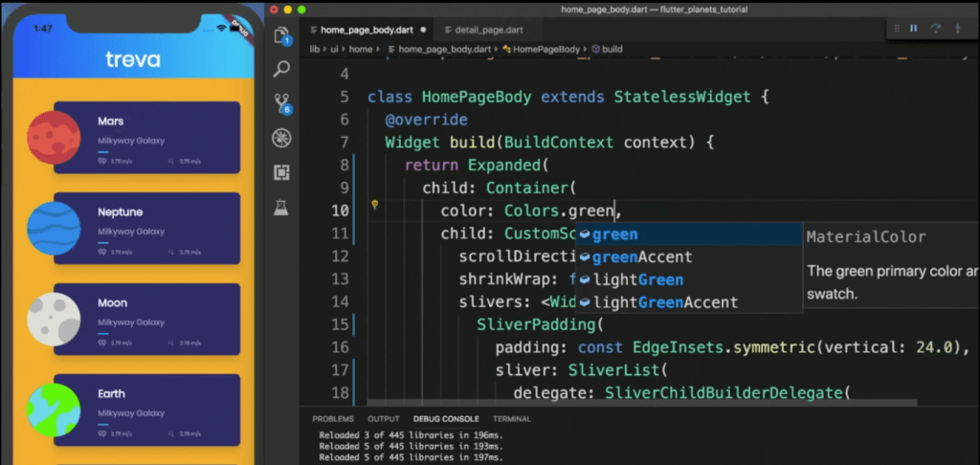Switch to the PROBLEMS panel tab

333,419
